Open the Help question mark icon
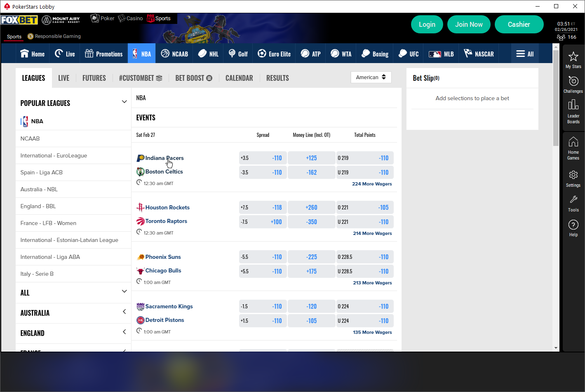The image size is (585, 392). [573, 225]
